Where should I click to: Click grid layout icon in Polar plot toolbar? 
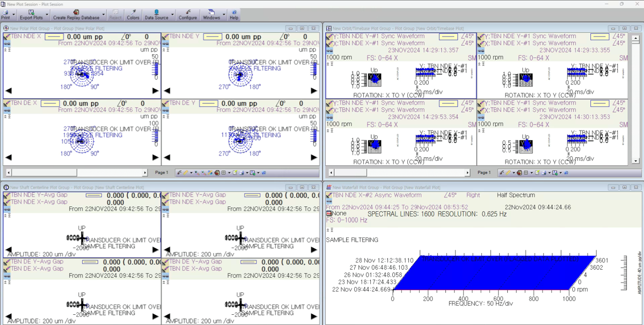[224, 173]
